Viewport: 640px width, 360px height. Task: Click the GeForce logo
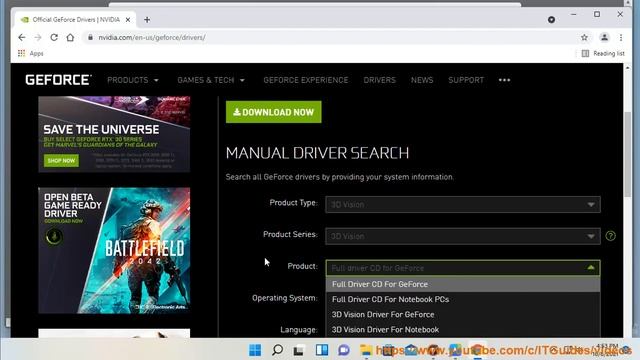point(58,80)
